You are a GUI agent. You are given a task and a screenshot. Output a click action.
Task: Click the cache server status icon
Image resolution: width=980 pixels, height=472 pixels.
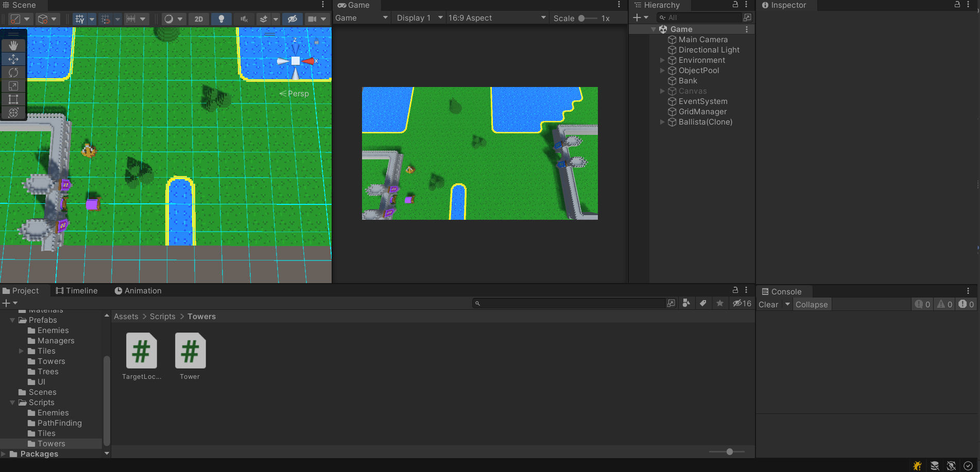935,466
